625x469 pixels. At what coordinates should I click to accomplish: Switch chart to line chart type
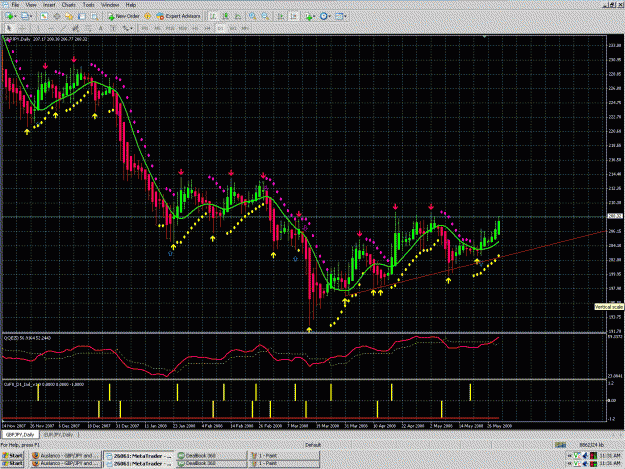238,16
